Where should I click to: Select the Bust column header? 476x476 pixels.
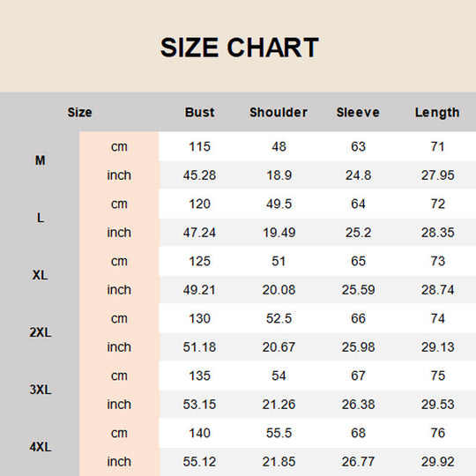pyautogui.click(x=199, y=112)
